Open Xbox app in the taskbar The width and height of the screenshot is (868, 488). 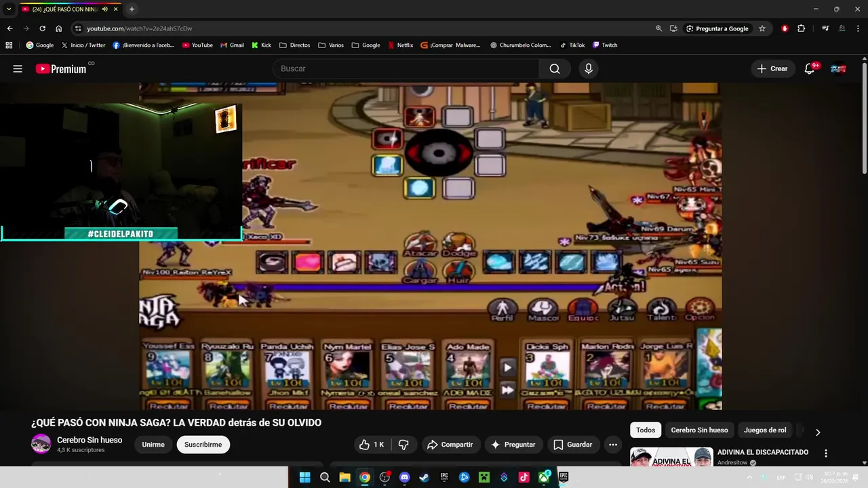544,477
